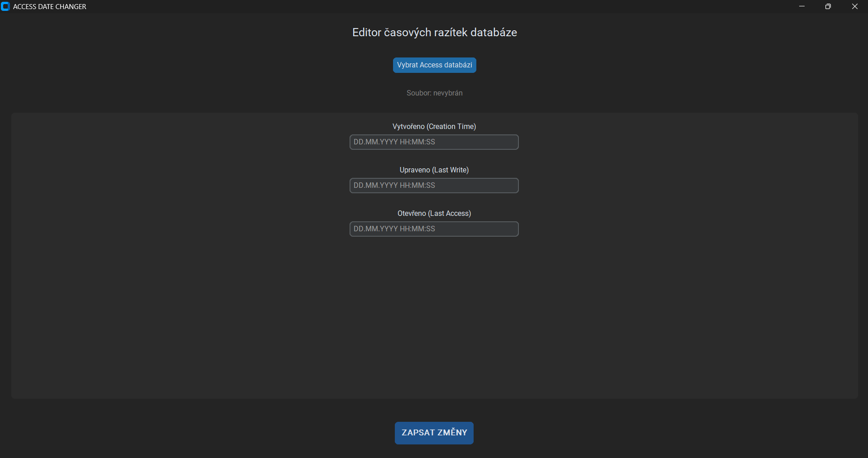Click the ACCESS DATE CHANGER window title
This screenshot has width=868, height=458.
(x=50, y=7)
